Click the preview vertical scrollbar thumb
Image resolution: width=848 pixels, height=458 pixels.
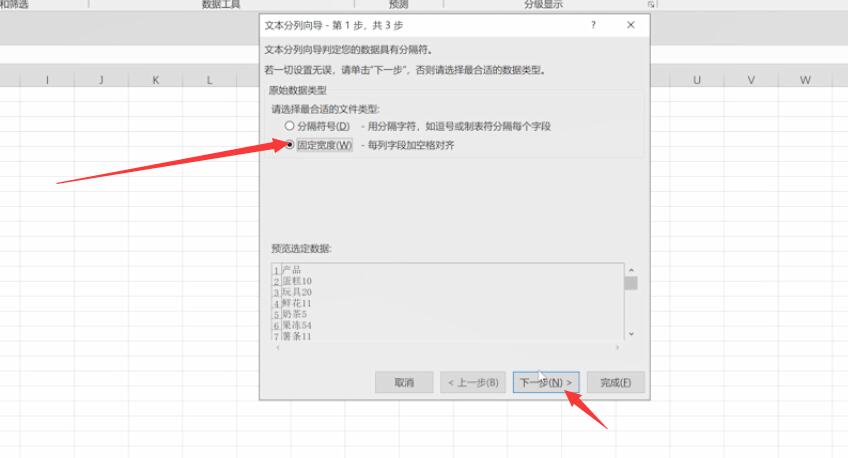point(631,283)
